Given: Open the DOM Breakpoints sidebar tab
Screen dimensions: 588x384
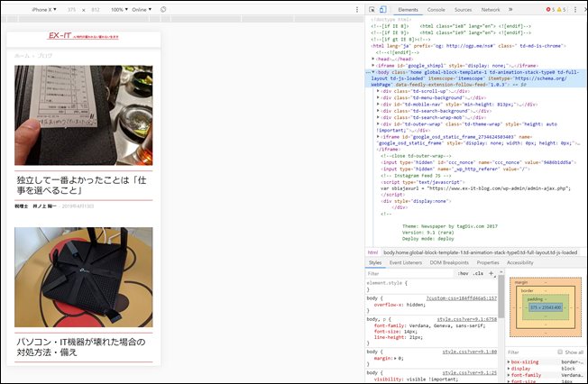Looking at the screenshot, I should click(x=449, y=262).
